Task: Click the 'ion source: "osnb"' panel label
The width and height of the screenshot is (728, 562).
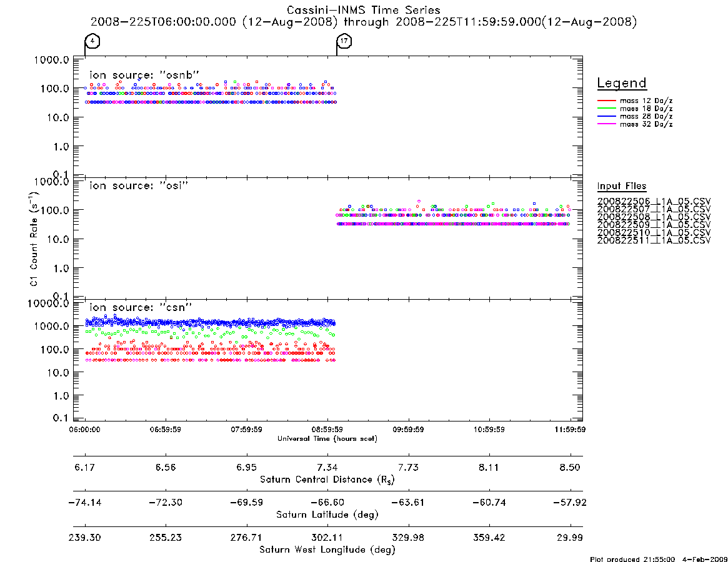Action: 144,75
